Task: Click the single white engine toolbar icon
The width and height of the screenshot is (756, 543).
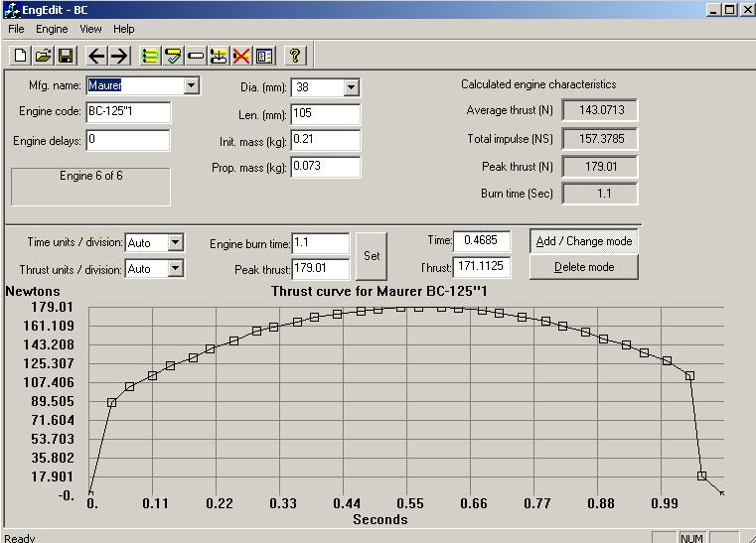Action: [196, 56]
